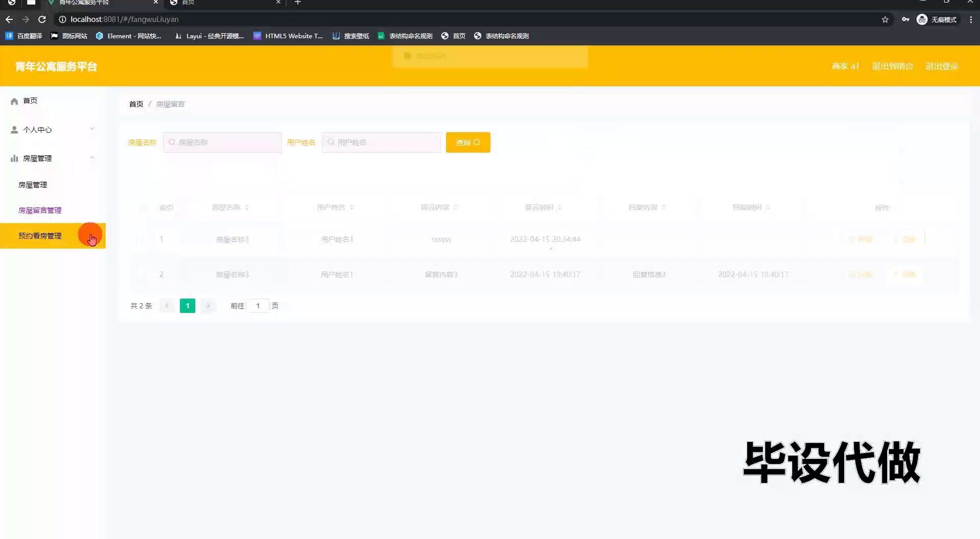The height and width of the screenshot is (539, 980).
Task: Expand the 个人中心 menu chevron
Action: tap(92, 129)
